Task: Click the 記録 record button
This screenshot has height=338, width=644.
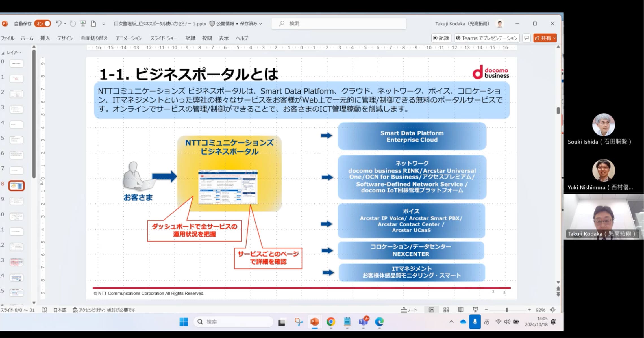Action: (x=441, y=38)
